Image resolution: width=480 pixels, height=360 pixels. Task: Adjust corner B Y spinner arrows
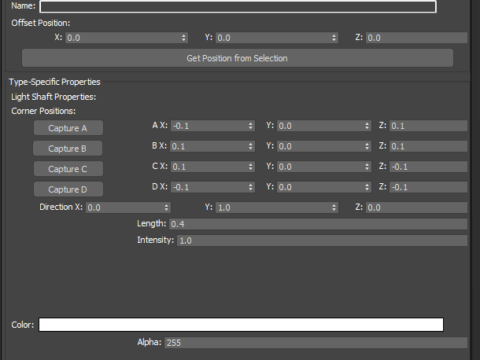(367, 146)
